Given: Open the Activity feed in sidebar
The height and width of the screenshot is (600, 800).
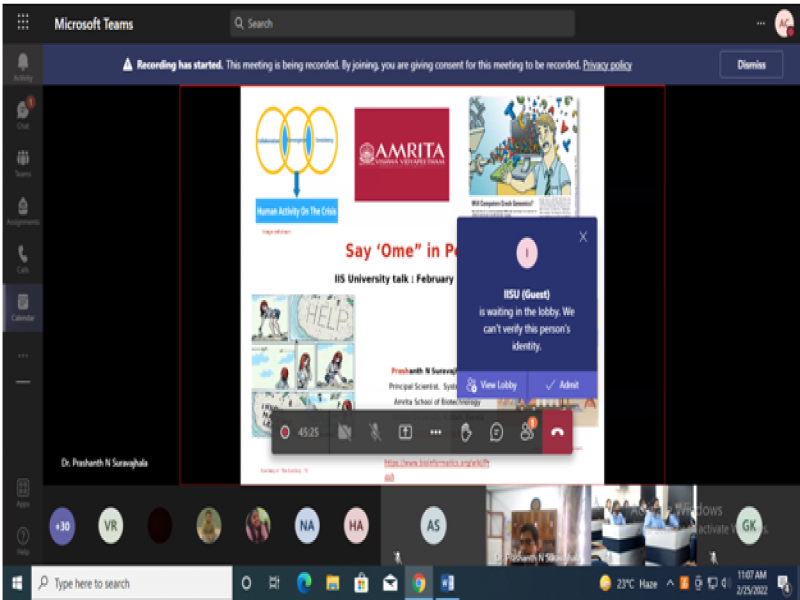Looking at the screenshot, I should pyautogui.click(x=22, y=66).
